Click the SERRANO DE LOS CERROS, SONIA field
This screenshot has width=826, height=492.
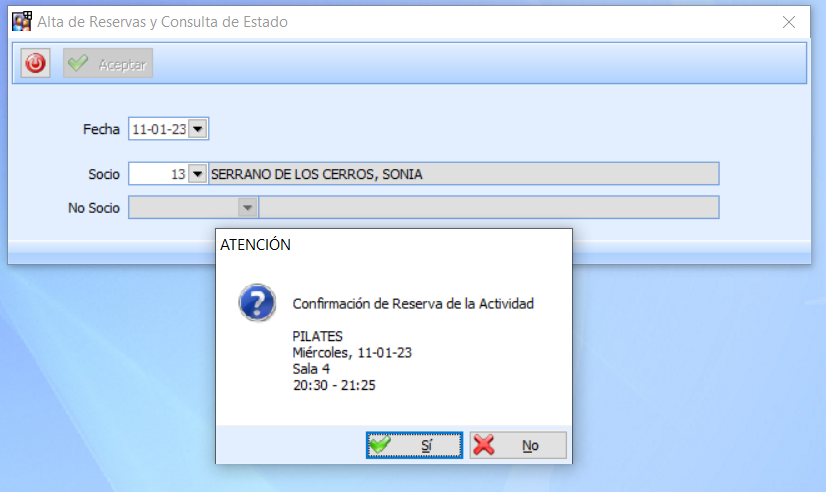464,174
